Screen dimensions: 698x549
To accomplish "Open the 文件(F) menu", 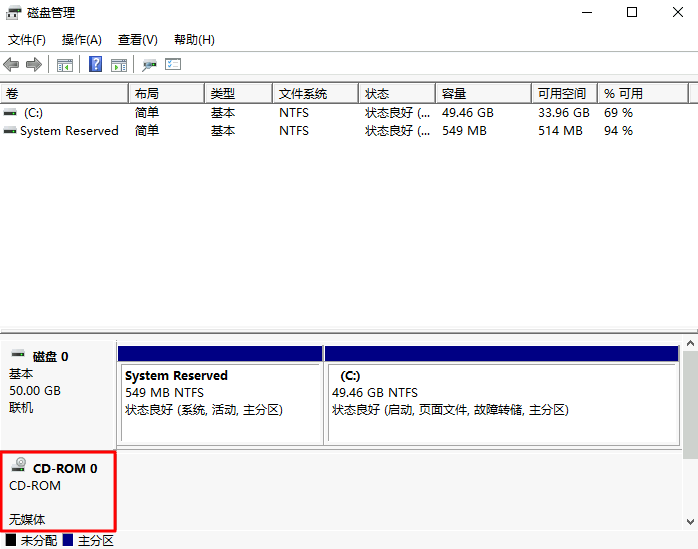I will pyautogui.click(x=27, y=40).
